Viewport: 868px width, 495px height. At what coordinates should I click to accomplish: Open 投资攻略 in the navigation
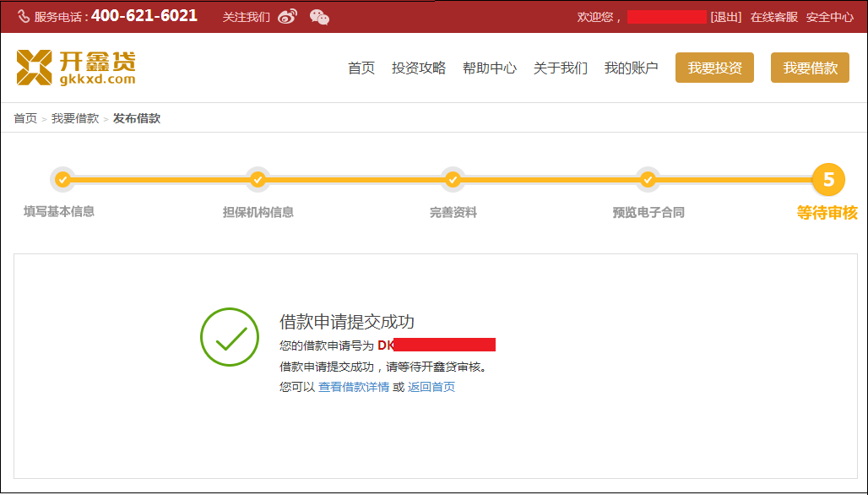(418, 68)
